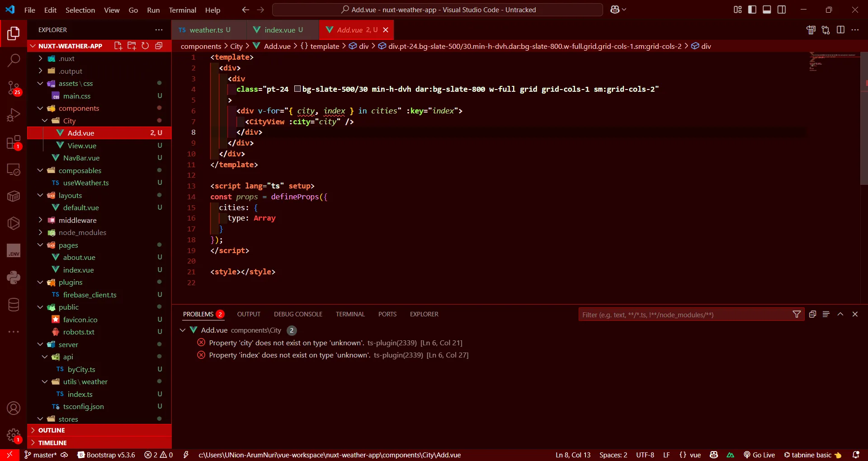Screen dimensions: 868x461
Task: Open notifications bell in status bar
Action: (856, 455)
